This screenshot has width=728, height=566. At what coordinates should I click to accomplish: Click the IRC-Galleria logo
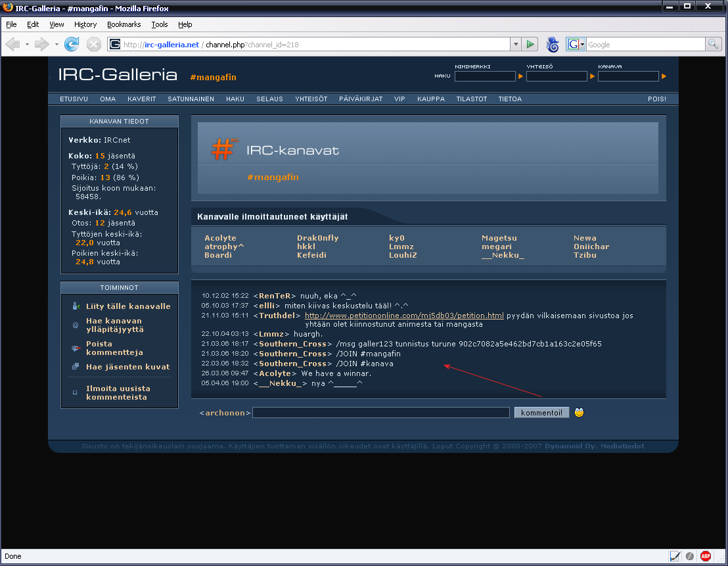click(x=118, y=74)
